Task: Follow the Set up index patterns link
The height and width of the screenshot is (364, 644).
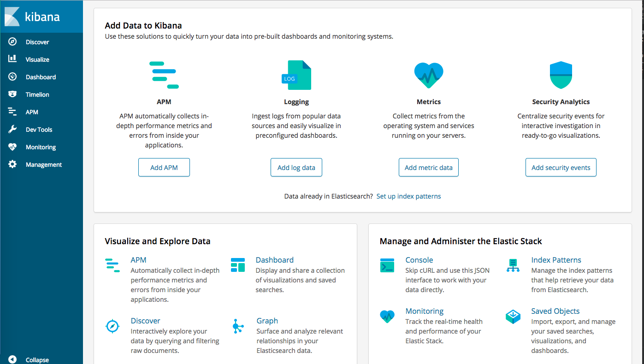Action: coord(408,196)
